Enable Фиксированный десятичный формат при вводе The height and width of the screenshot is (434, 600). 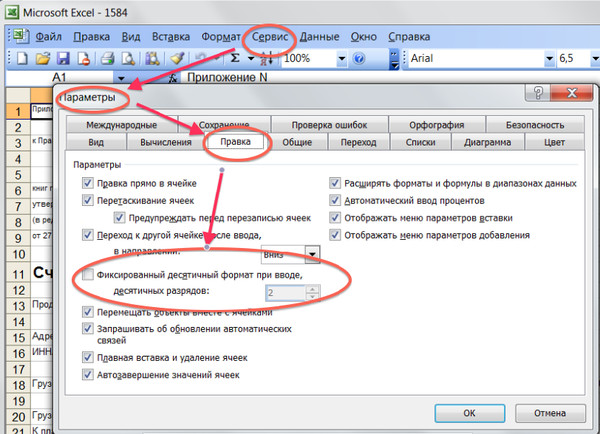coord(88,274)
